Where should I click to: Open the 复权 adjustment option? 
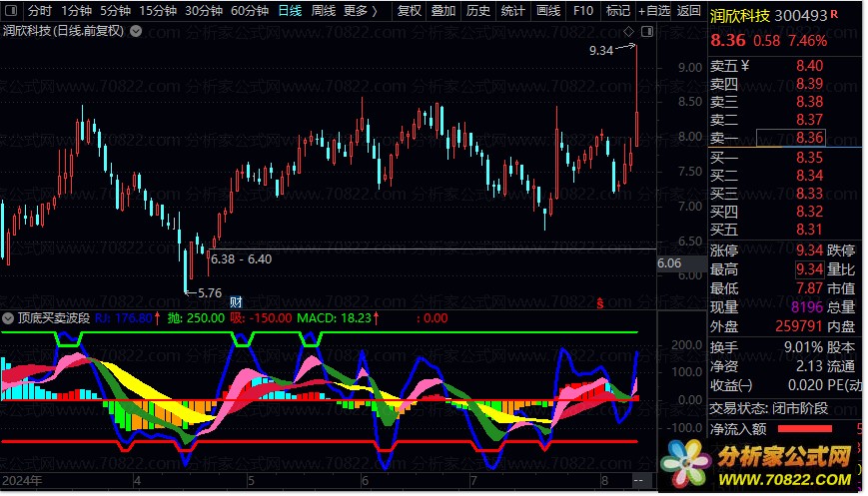(x=410, y=11)
